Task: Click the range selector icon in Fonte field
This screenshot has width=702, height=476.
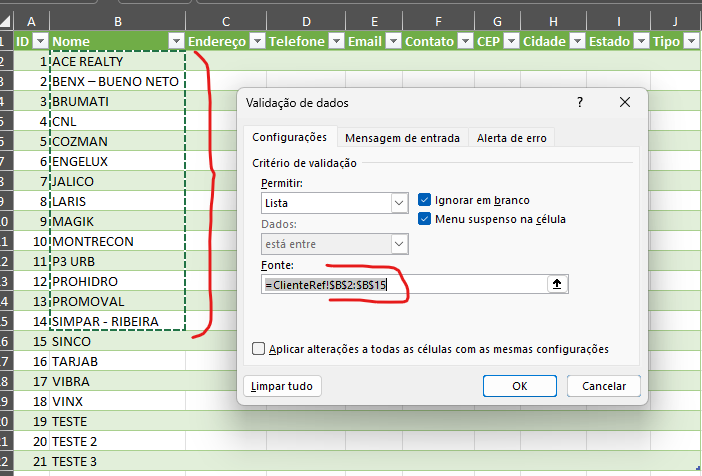Action: tap(557, 285)
